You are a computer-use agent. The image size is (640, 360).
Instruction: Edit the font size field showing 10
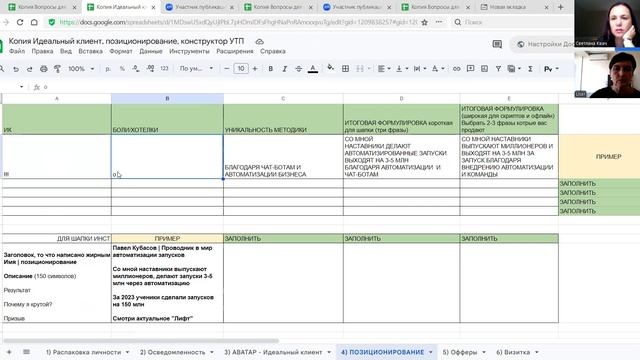click(241, 69)
